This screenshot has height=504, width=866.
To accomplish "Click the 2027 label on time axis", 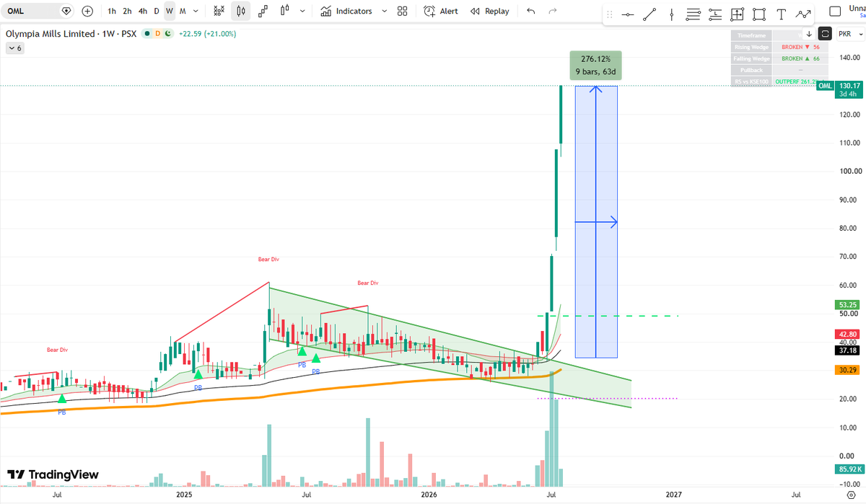I will click(673, 495).
